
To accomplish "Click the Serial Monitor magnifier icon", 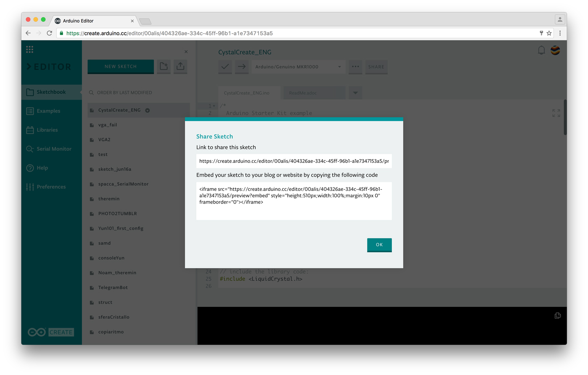I will pyautogui.click(x=30, y=149).
